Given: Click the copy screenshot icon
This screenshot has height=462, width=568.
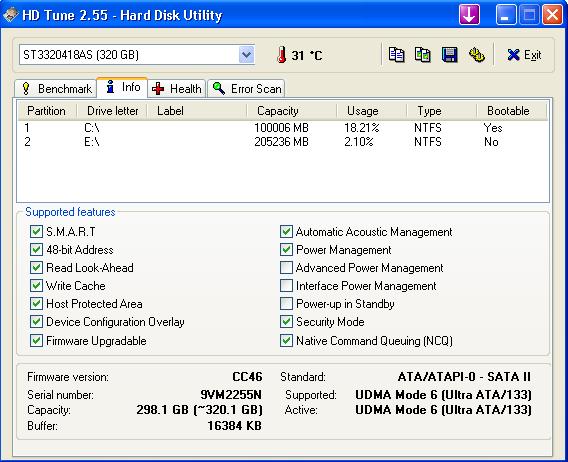Looking at the screenshot, I should [422, 55].
